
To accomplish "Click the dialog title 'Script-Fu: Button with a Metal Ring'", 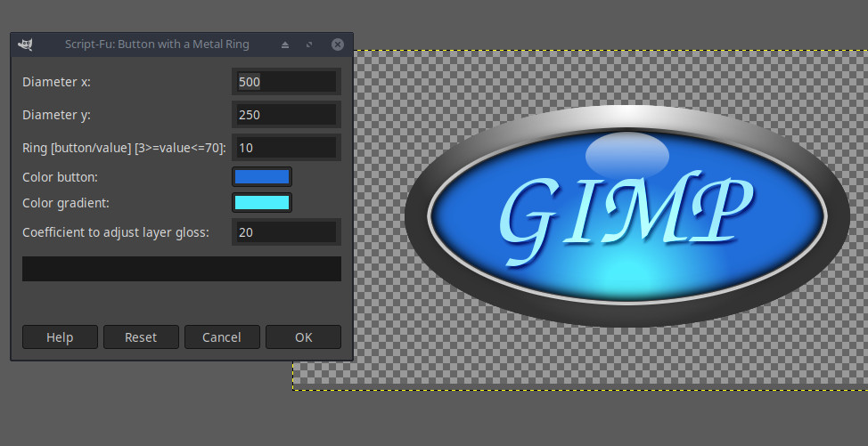I will [157, 45].
